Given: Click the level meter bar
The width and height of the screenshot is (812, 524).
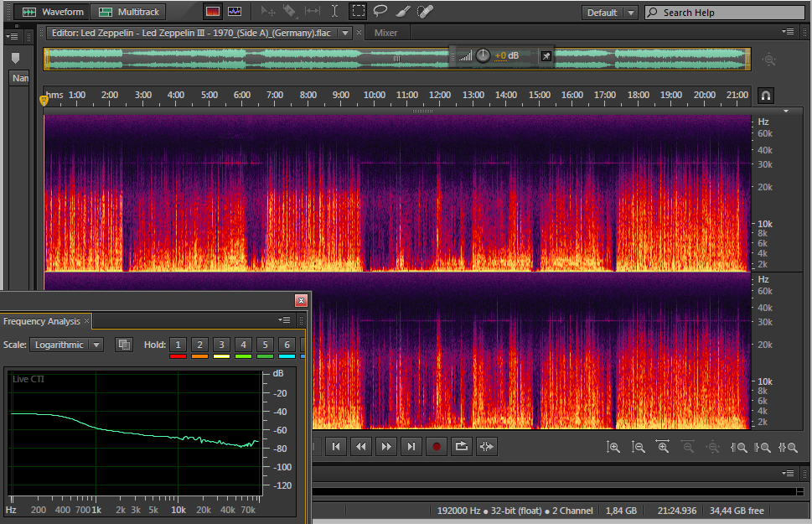Looking at the screenshot, I should (x=554, y=490).
